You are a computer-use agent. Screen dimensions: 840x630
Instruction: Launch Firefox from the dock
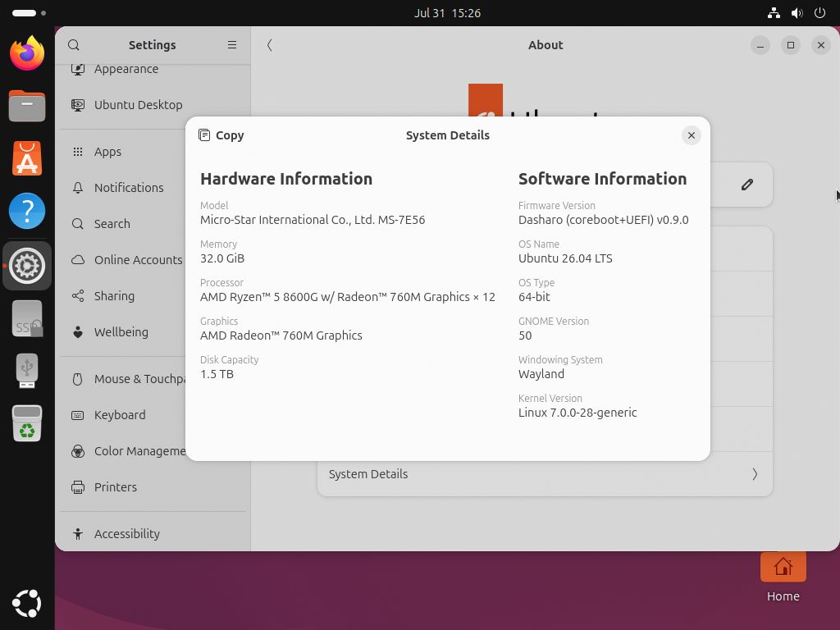[27, 53]
